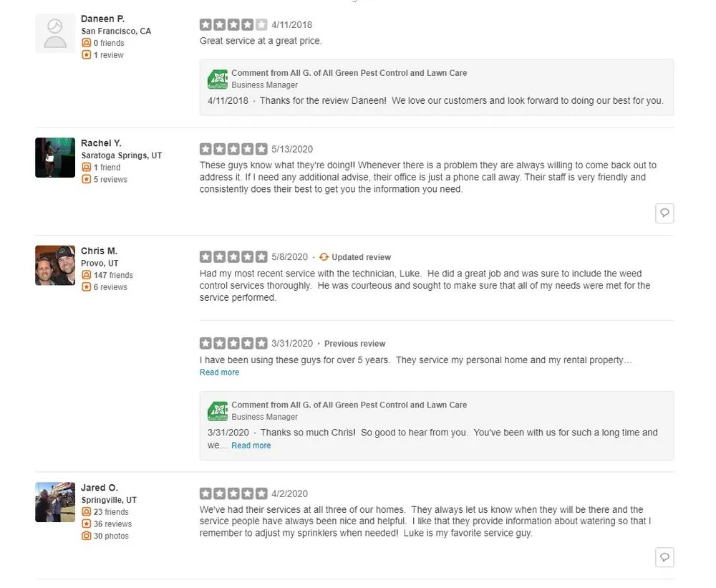Click the four-star rating on Daneen P.'s review
This screenshot has height=588, width=716.
click(x=233, y=25)
